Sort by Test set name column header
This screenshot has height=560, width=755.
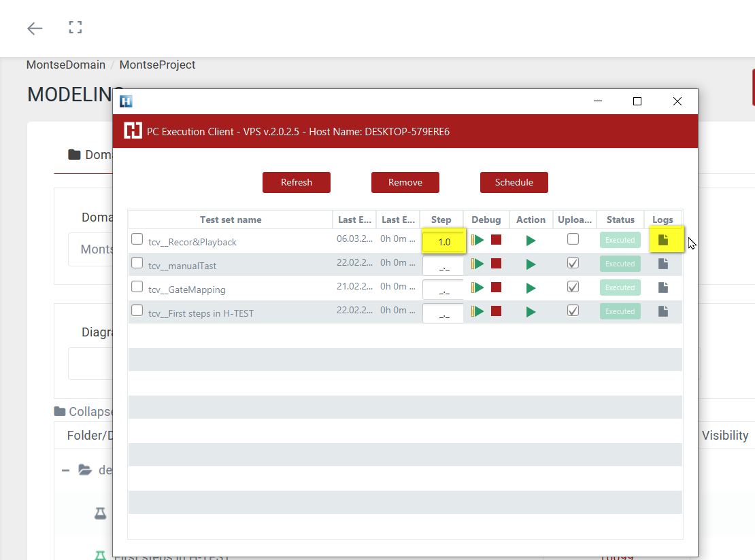coord(231,220)
